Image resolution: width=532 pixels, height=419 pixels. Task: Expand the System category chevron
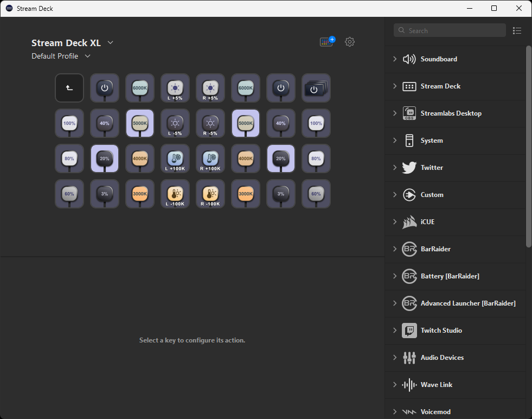395,140
